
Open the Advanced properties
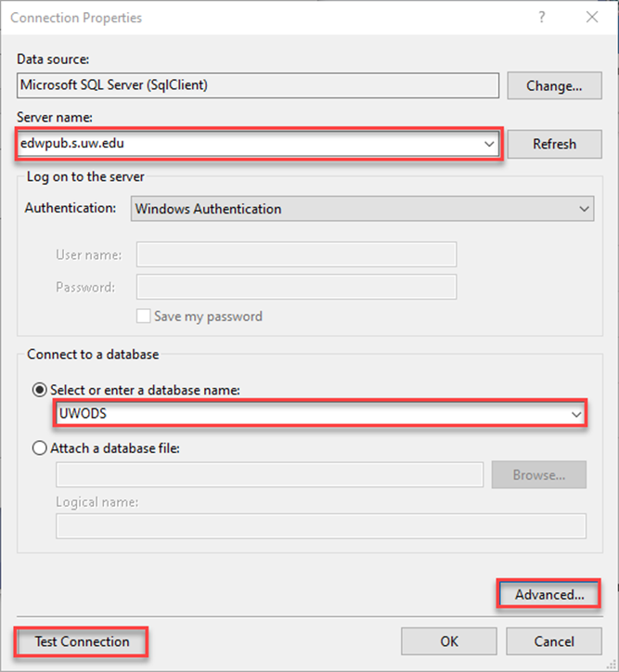[549, 595]
